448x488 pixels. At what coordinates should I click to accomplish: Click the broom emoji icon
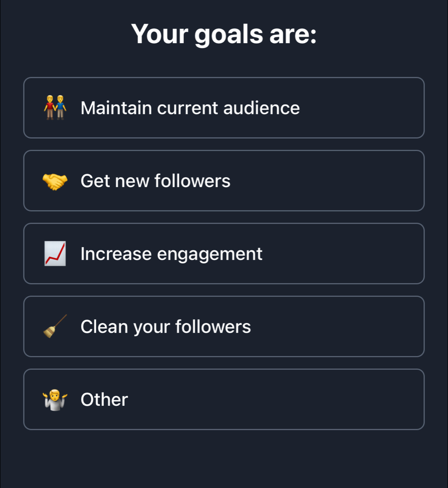coord(55,326)
